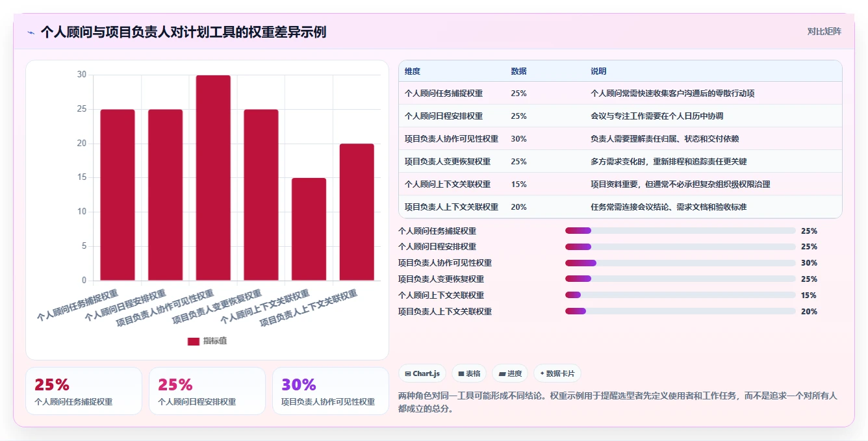Image resolution: width=868 pixels, height=441 pixels.
Task: Click the lightning icon beside the page title
Action: (x=31, y=32)
